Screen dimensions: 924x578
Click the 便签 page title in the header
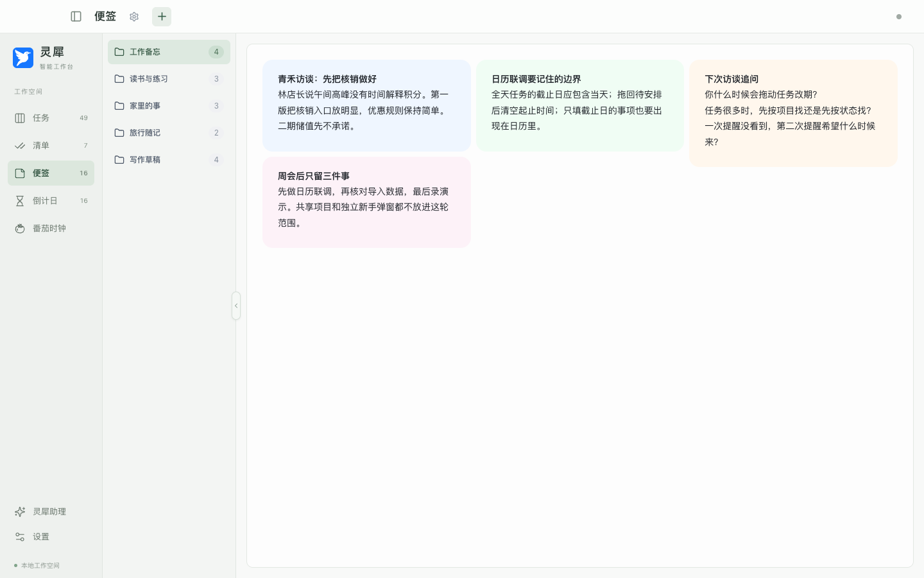(105, 17)
